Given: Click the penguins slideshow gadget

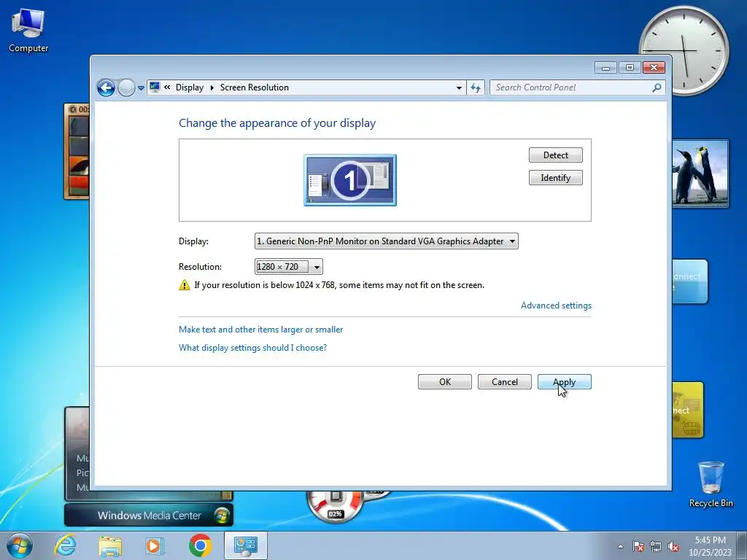Looking at the screenshot, I should point(700,174).
